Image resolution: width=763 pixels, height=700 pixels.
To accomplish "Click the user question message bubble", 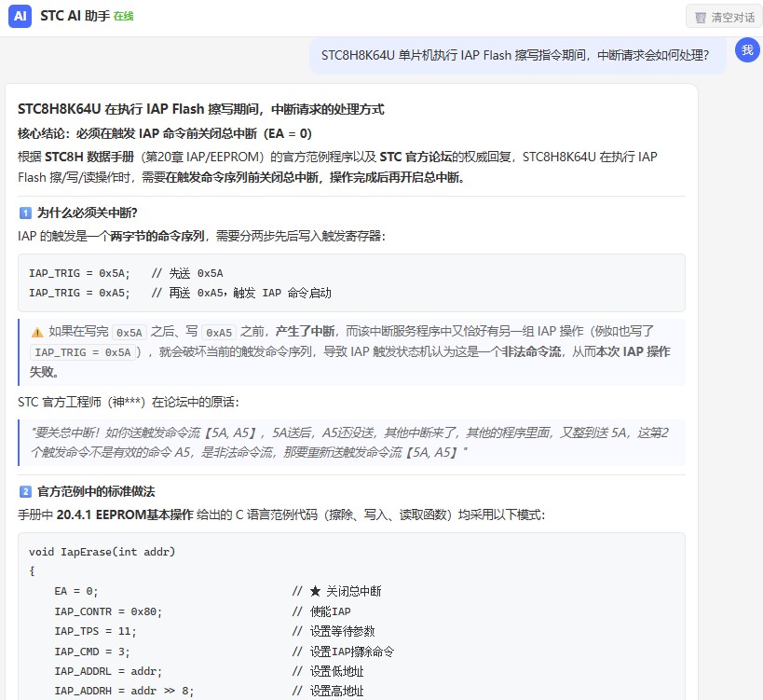I will (x=517, y=56).
